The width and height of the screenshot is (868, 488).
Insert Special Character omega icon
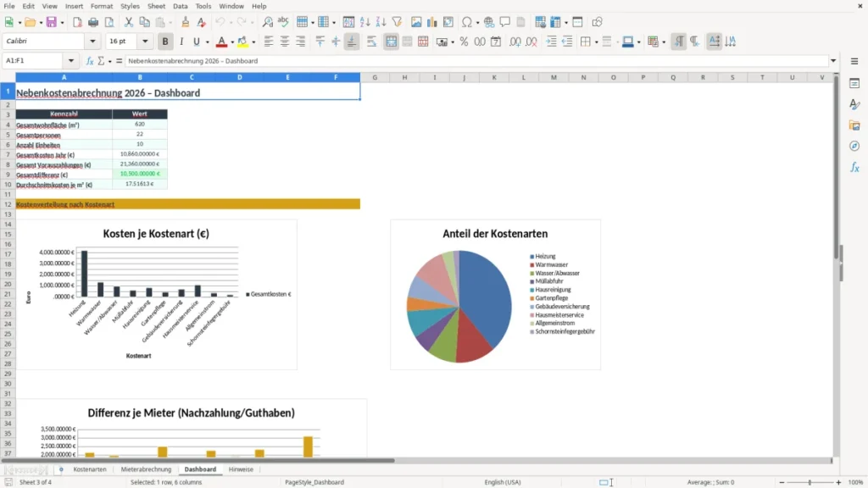pos(467,22)
